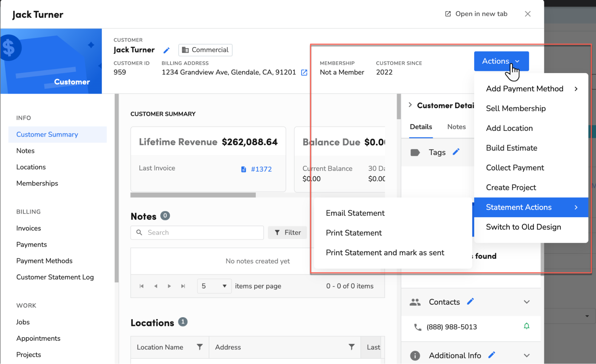Viewport: 596px width, 364px height.
Task: Collapse the Contacts section chevron
Action: pos(527,302)
